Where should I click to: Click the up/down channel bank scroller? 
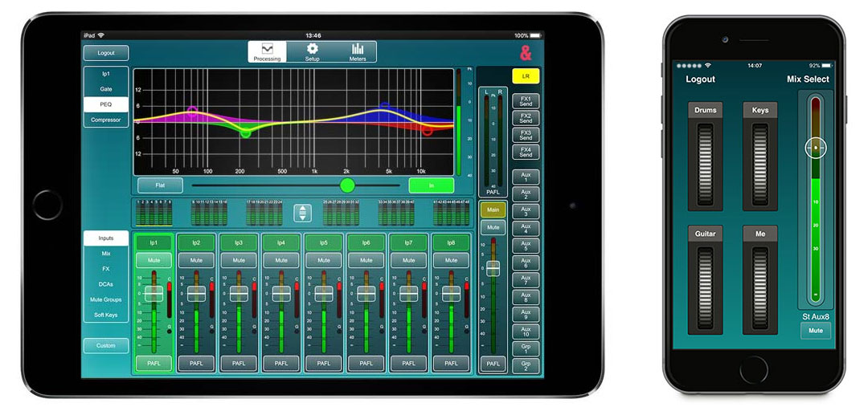click(x=302, y=213)
